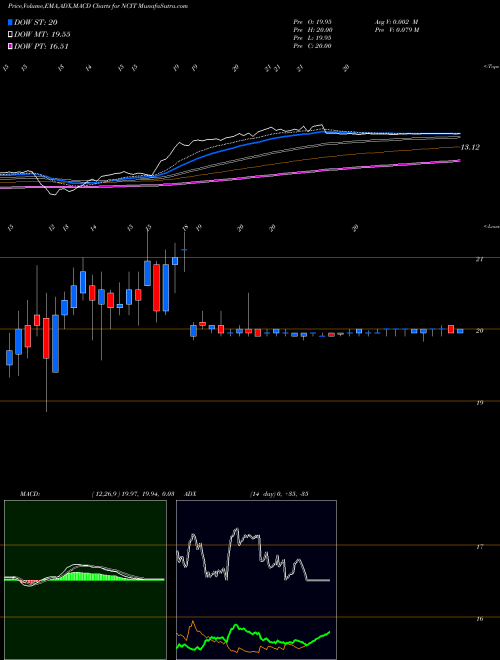
Task: Click the 'Pre H: 20.00' value
Action: [313, 30]
